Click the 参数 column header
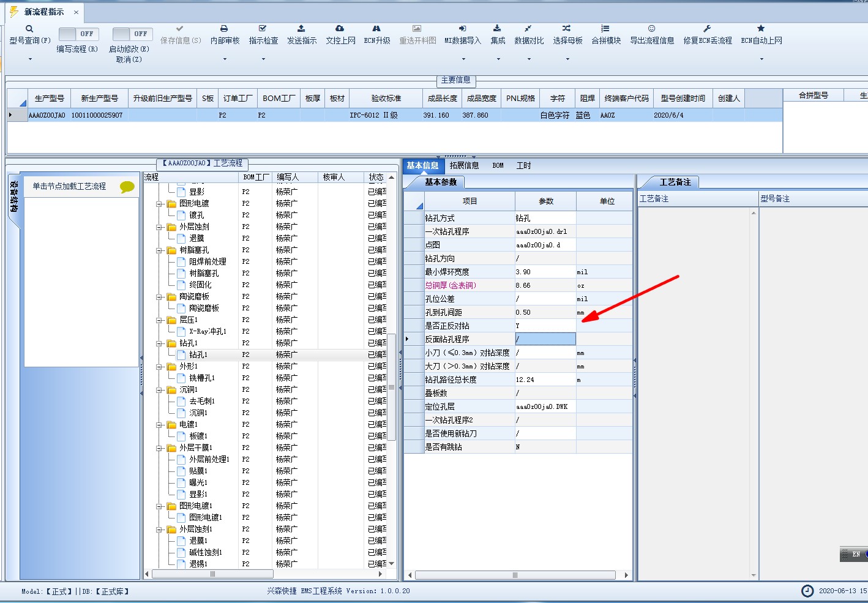The image size is (868, 603). (546, 201)
